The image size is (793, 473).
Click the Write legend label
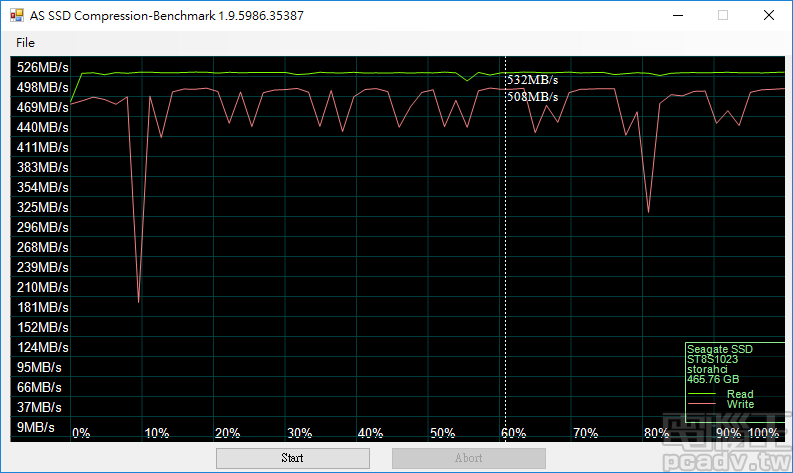pyautogui.click(x=740, y=404)
